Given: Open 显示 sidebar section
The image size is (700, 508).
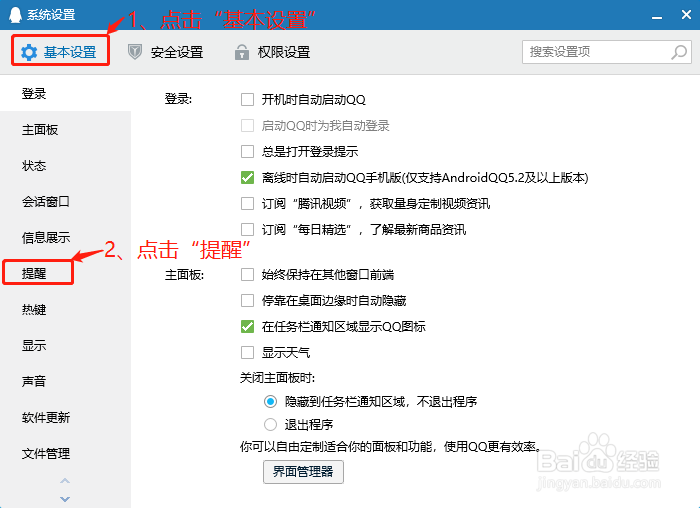Looking at the screenshot, I should point(65,346).
